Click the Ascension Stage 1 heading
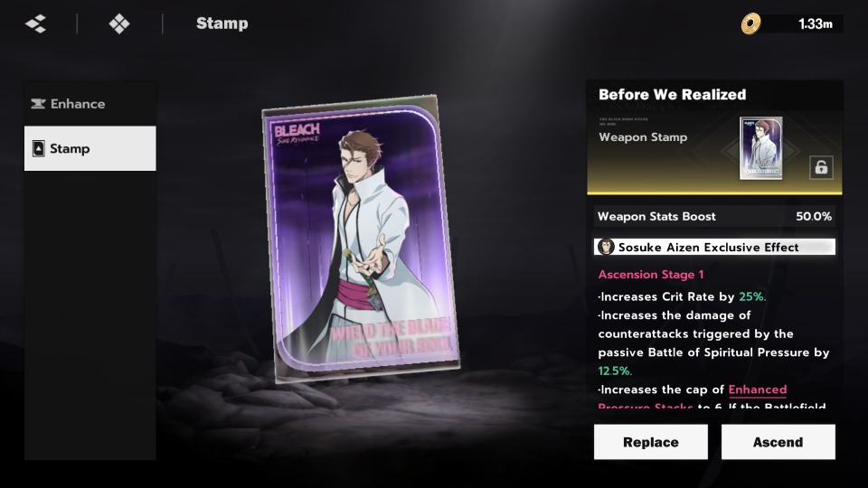 point(650,275)
